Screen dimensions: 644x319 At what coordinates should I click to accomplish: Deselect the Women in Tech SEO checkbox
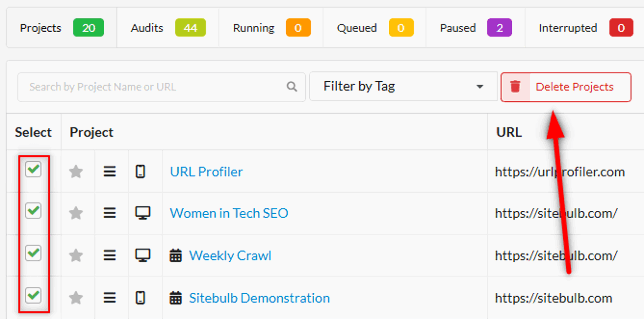coord(33,211)
